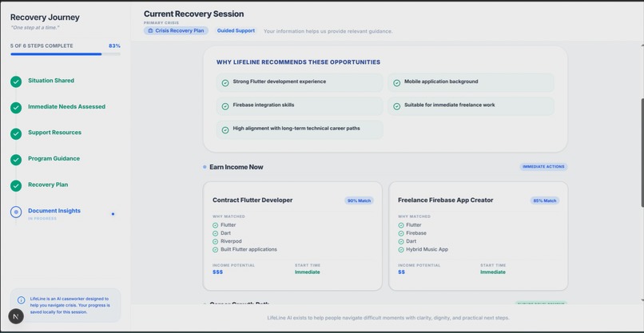This screenshot has height=333, width=644.
Task: Click Immediate start time in Contract Flutter card
Action: (x=307, y=272)
